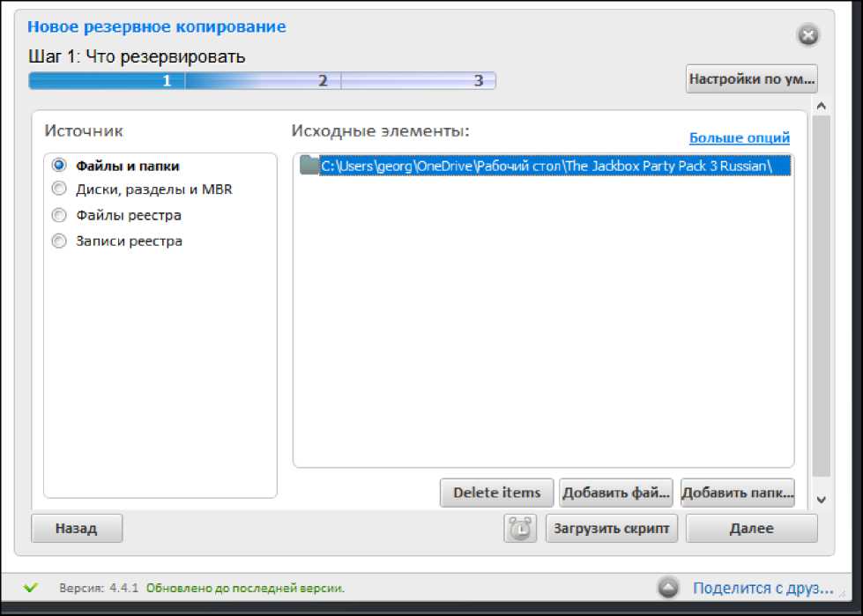863x616 pixels.
Task: Choose Записи реестра radio button
Action: 59,241
